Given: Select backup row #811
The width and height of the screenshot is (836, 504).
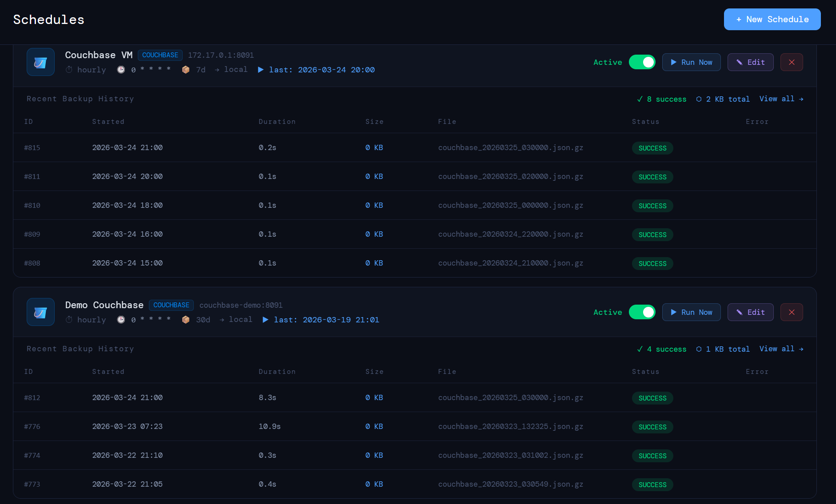Looking at the screenshot, I should click(x=415, y=176).
